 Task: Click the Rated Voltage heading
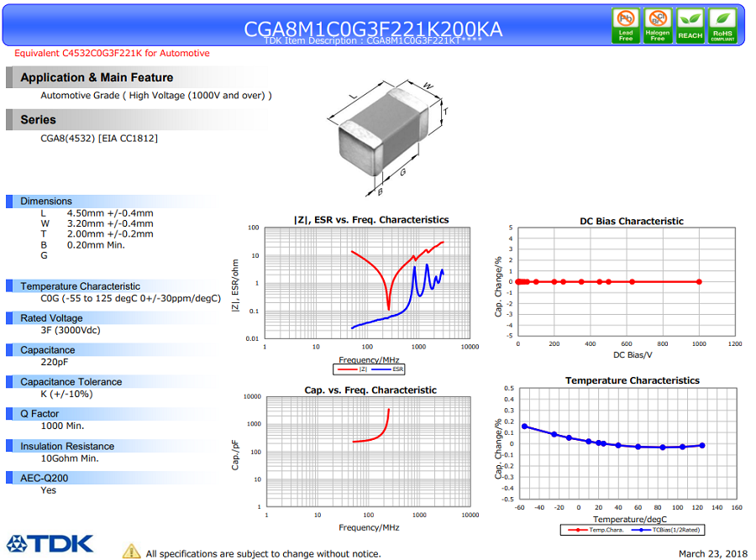51,318
